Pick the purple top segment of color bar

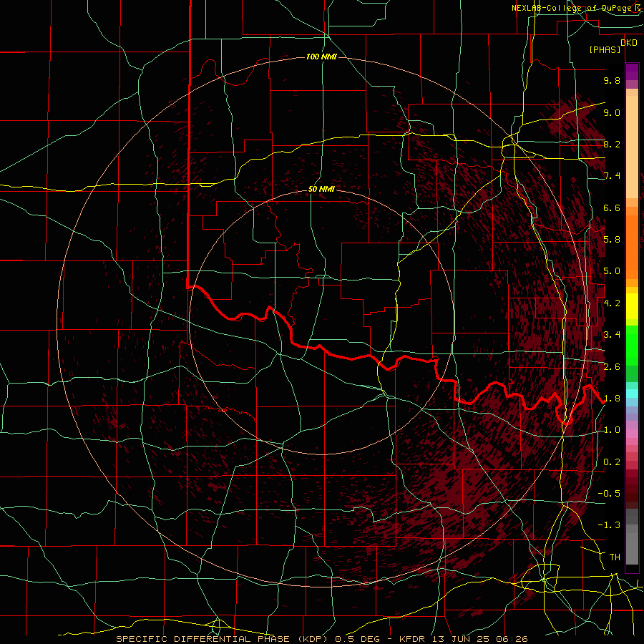tap(632, 72)
